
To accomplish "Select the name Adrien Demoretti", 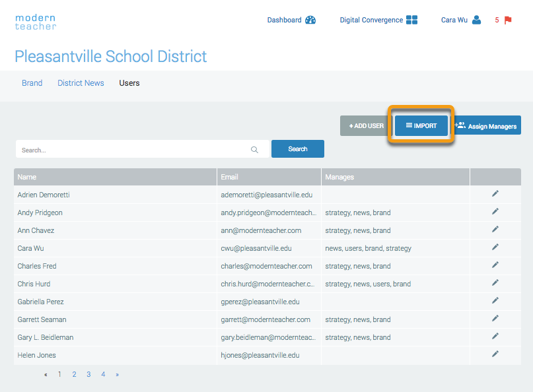I will pos(44,195).
